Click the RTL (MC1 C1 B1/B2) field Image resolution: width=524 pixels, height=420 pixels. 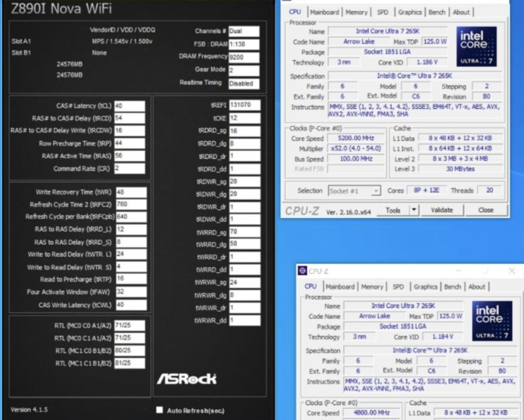click(x=129, y=363)
